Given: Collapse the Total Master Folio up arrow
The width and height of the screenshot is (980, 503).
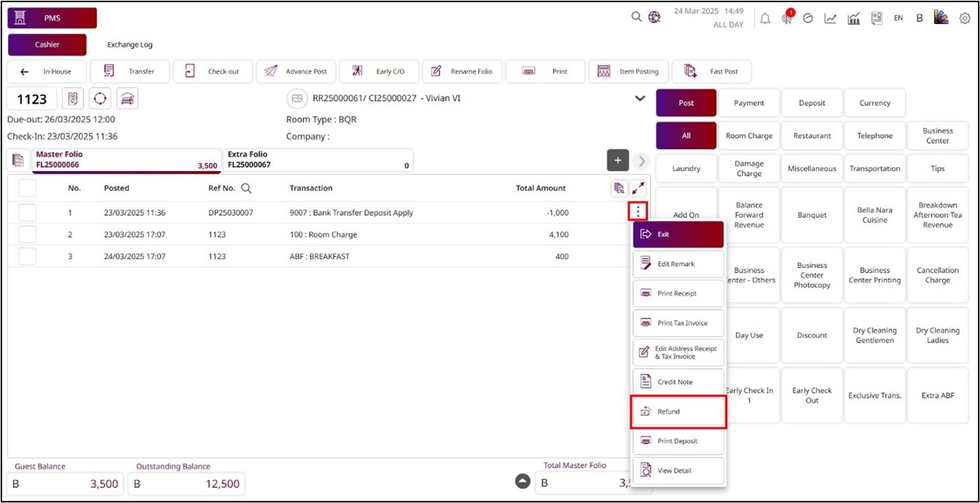Looking at the screenshot, I should (523, 482).
